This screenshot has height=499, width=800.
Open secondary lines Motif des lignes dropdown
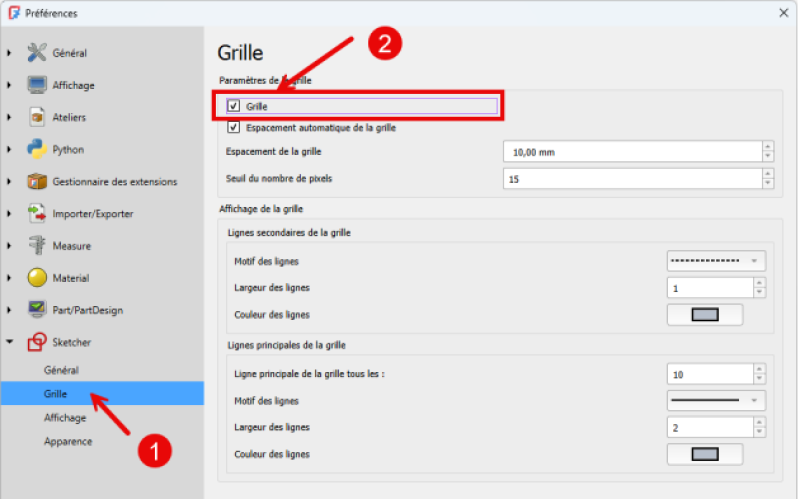pos(715,261)
